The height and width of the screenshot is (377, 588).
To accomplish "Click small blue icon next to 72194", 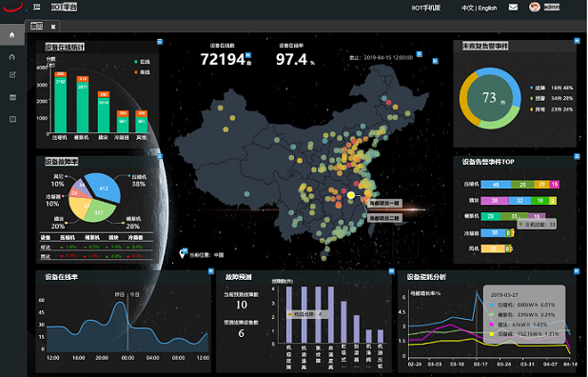I will [248, 55].
